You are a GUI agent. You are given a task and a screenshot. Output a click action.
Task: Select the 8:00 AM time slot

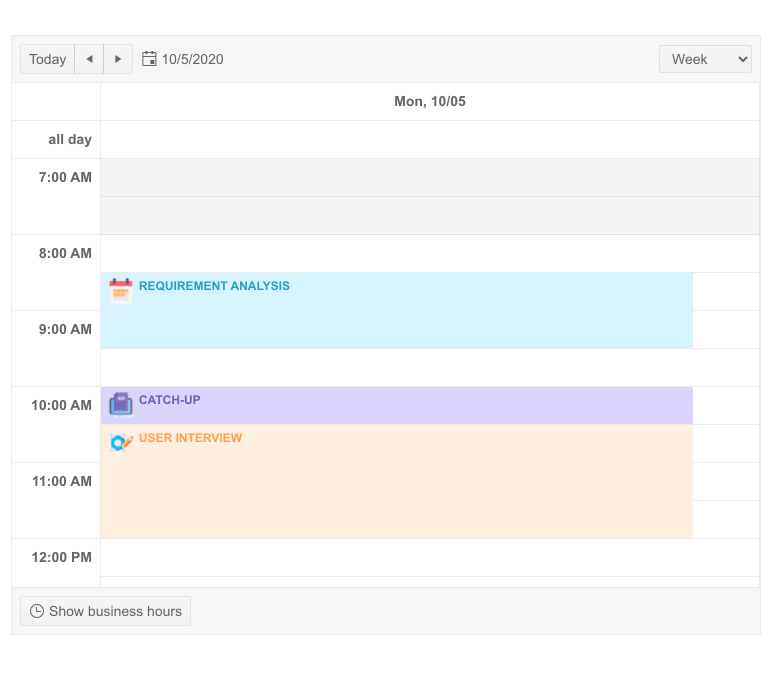click(x=430, y=253)
